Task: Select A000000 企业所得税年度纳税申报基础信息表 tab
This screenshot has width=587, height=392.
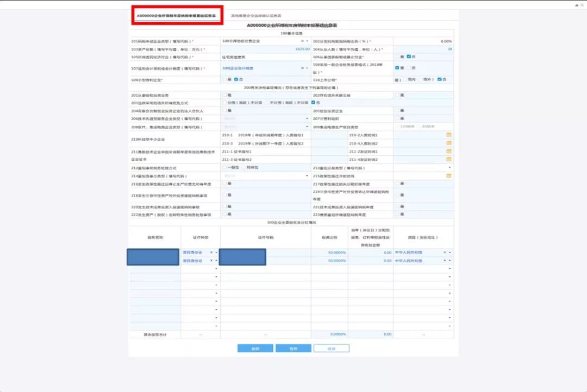Action: coord(176,16)
